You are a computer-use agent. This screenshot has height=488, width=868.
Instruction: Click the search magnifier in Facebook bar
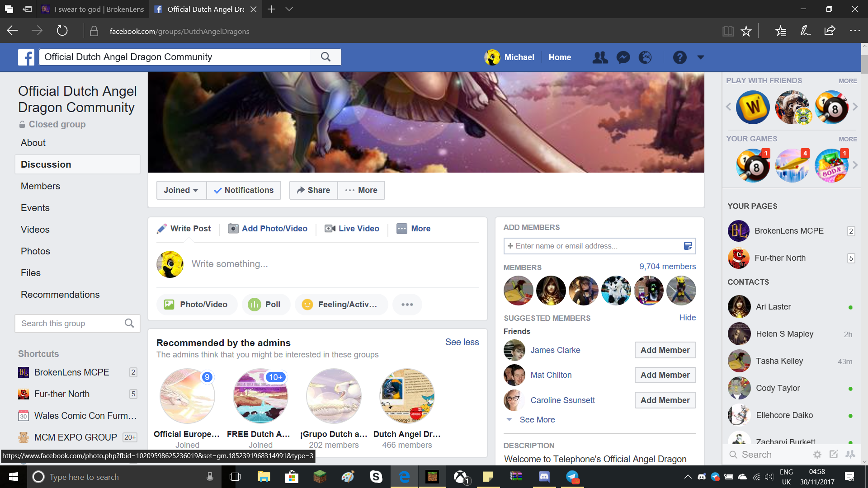point(325,57)
